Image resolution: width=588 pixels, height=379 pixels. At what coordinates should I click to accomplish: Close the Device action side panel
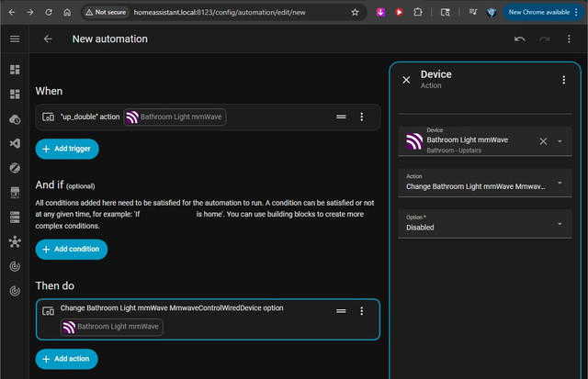pyautogui.click(x=406, y=80)
